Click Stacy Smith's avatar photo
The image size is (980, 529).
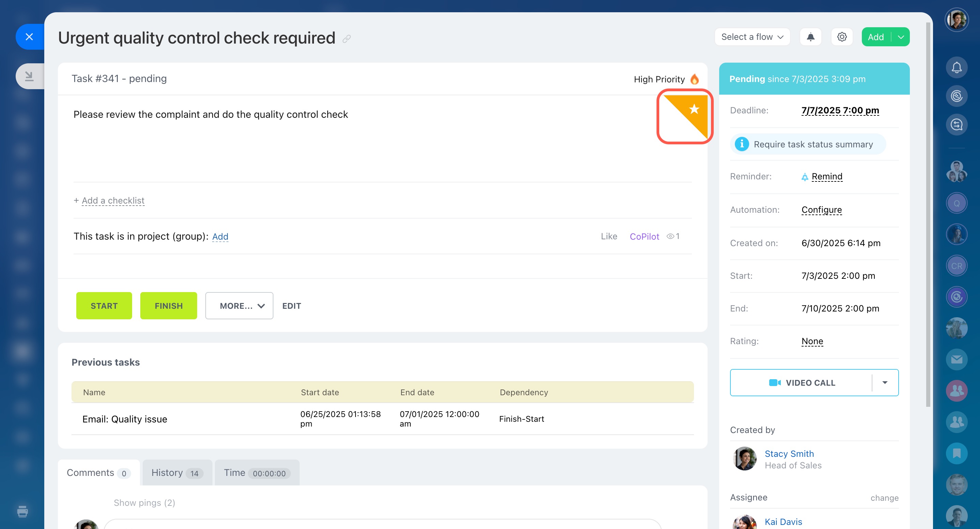[744, 458]
